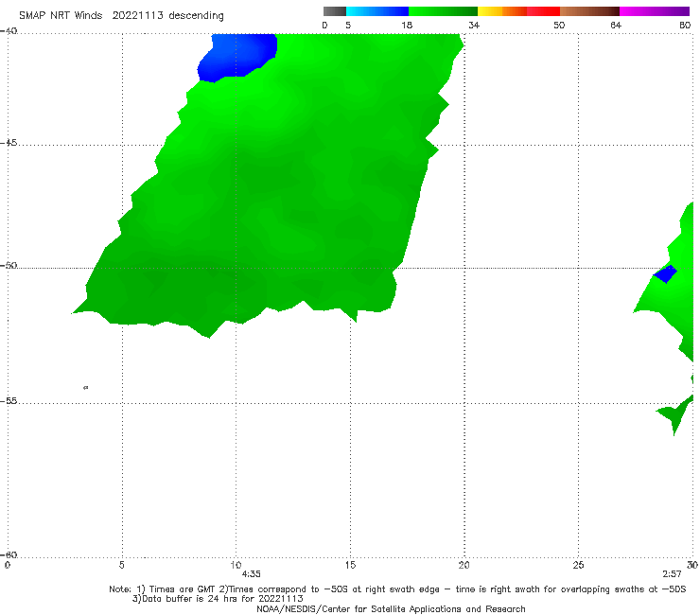Click the color bar label '5'
This screenshot has width=700, height=615.
tap(348, 25)
